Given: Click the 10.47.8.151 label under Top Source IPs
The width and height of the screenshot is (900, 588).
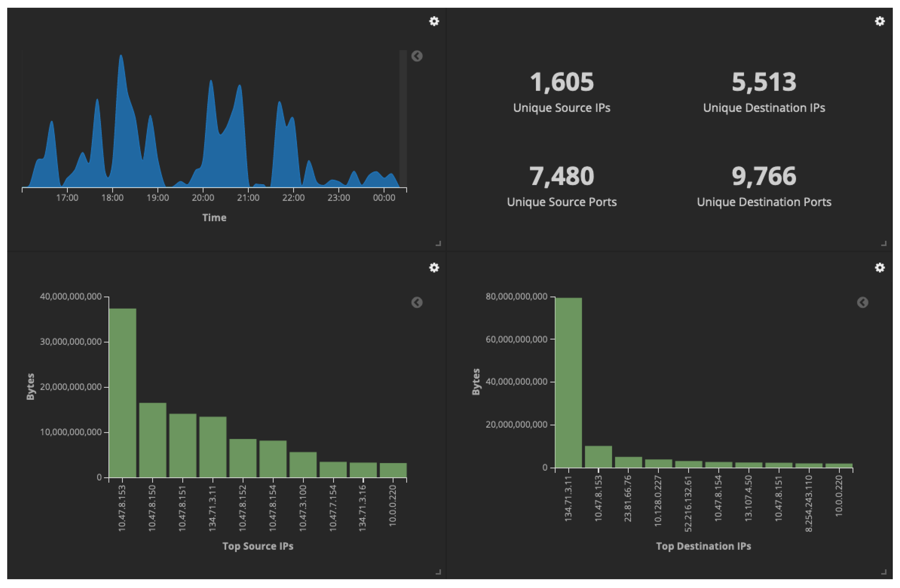Looking at the screenshot, I should click(x=182, y=508).
